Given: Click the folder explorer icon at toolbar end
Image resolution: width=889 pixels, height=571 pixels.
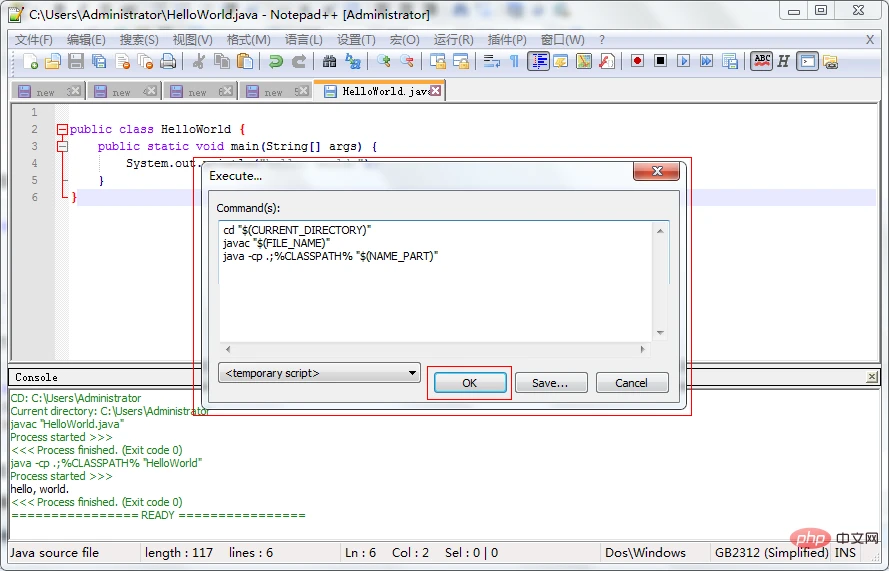Looking at the screenshot, I should click(x=831, y=61).
